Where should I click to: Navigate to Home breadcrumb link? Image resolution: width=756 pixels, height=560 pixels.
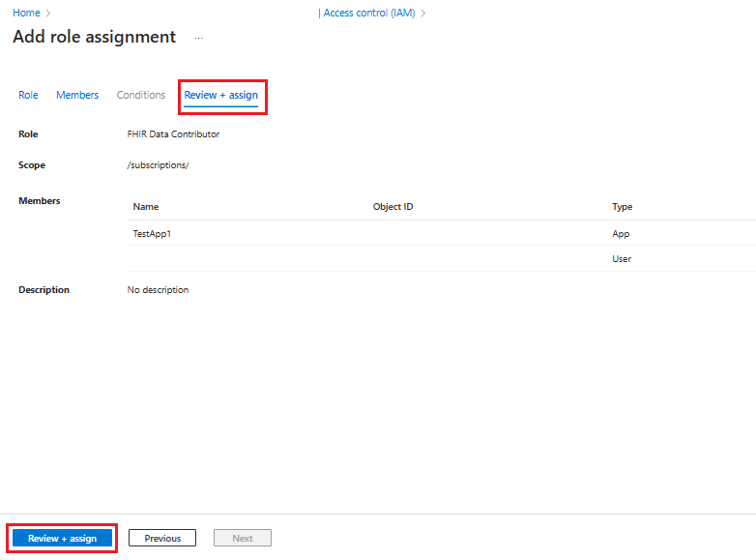tap(26, 13)
